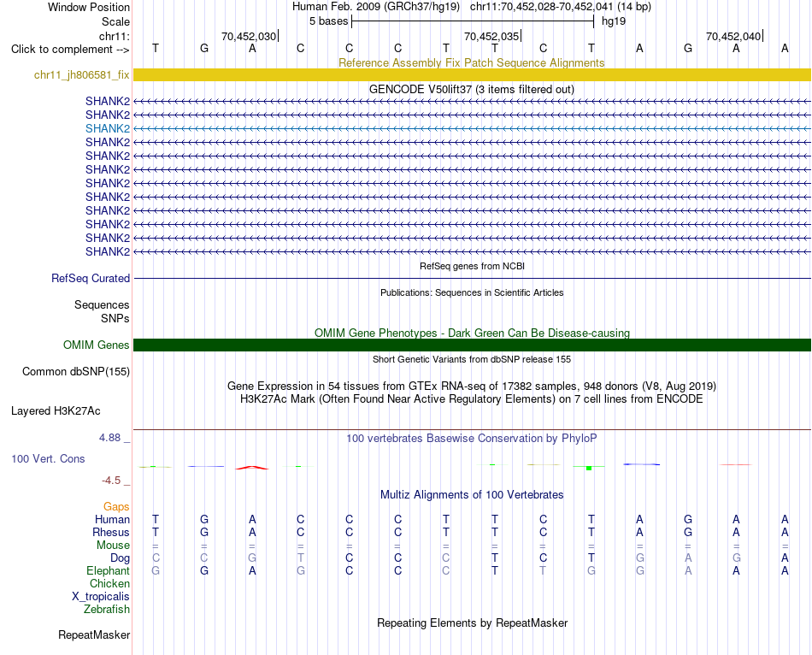Click the yellow chr11_jh806581_fix alignment bar

[472, 74]
